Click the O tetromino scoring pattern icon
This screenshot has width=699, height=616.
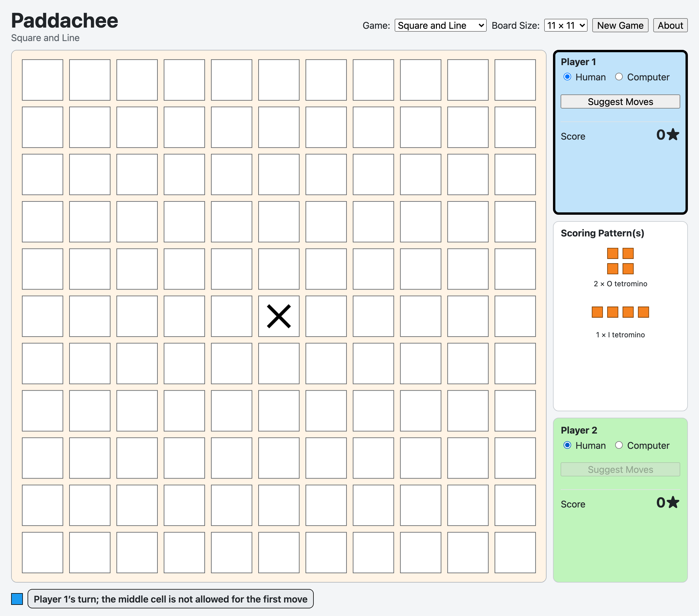(x=620, y=261)
